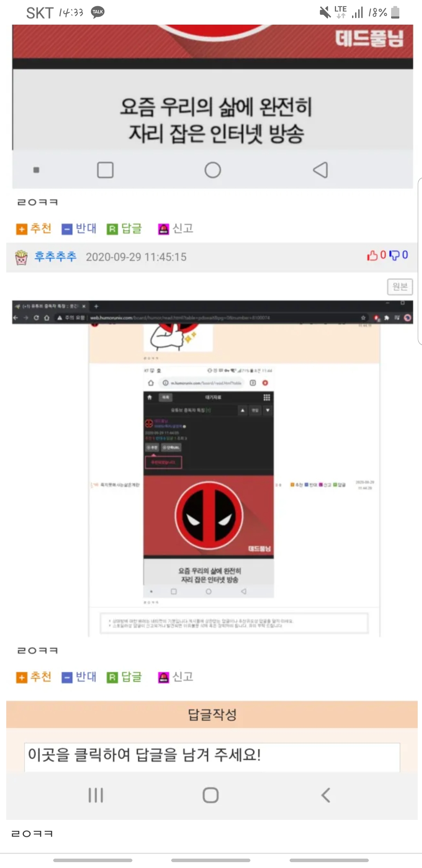Tap the LTE indicator in status bar
Screen dimensions: 422x868
(x=340, y=12)
